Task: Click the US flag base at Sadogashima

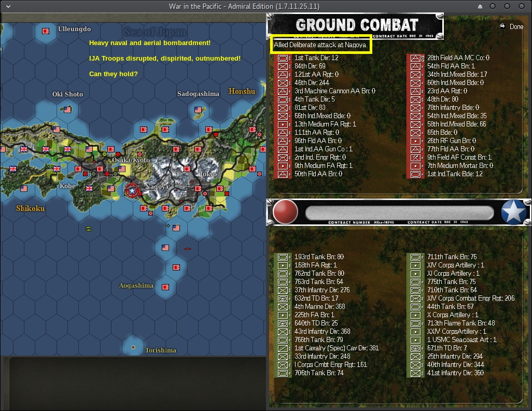Action: click(198, 110)
